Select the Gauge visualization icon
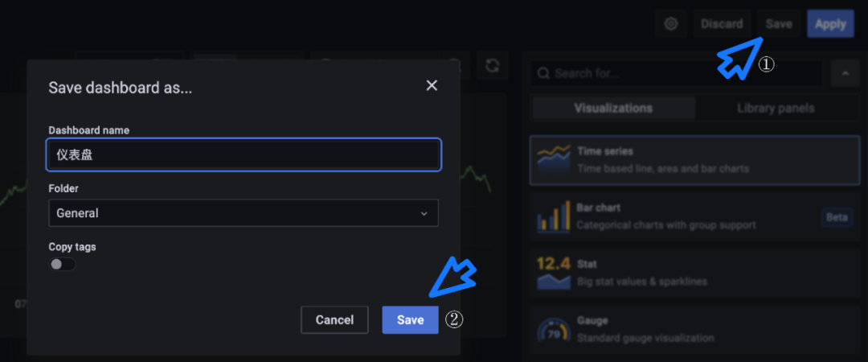The image size is (868, 362). (553, 329)
